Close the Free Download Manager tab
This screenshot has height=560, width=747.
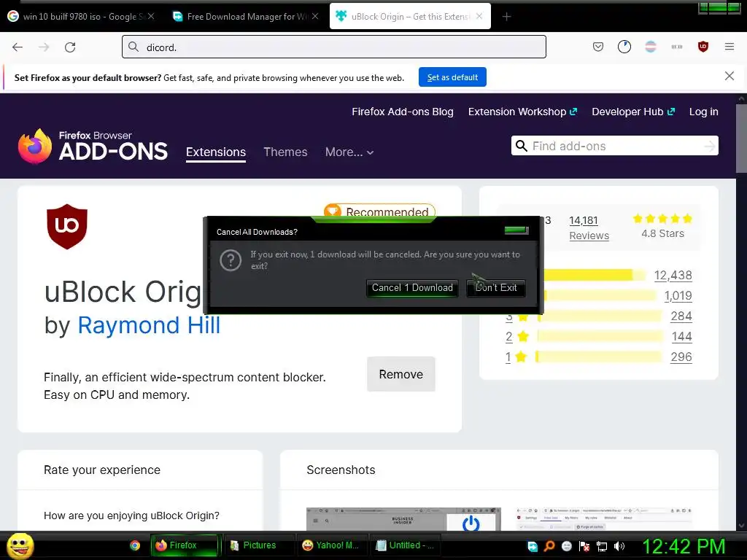(x=315, y=16)
